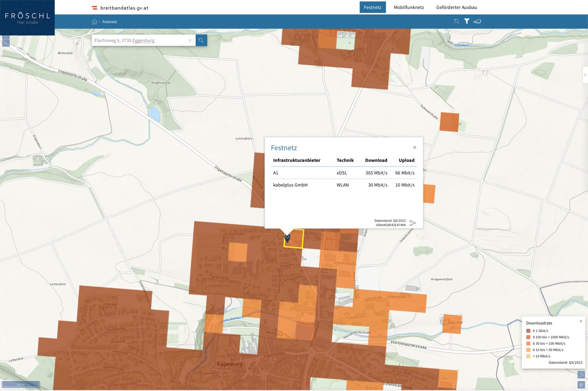Open the Geförderter Ausbau tab
588x391 pixels.
point(456,7)
